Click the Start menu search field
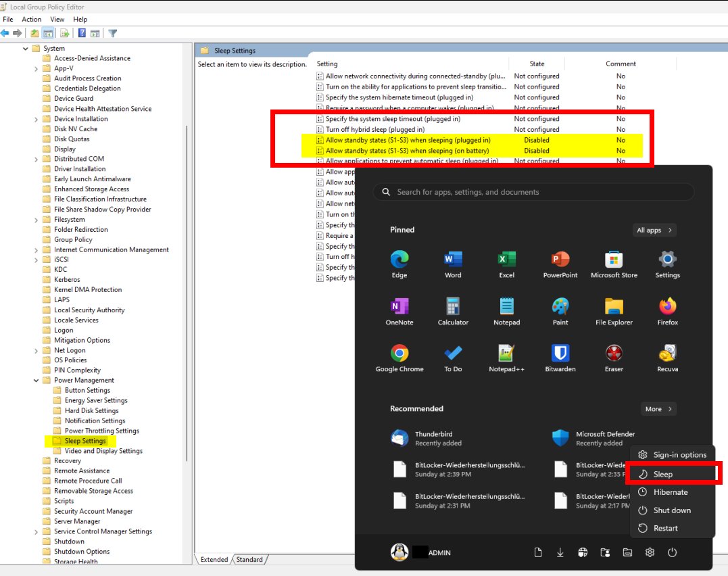 click(533, 192)
